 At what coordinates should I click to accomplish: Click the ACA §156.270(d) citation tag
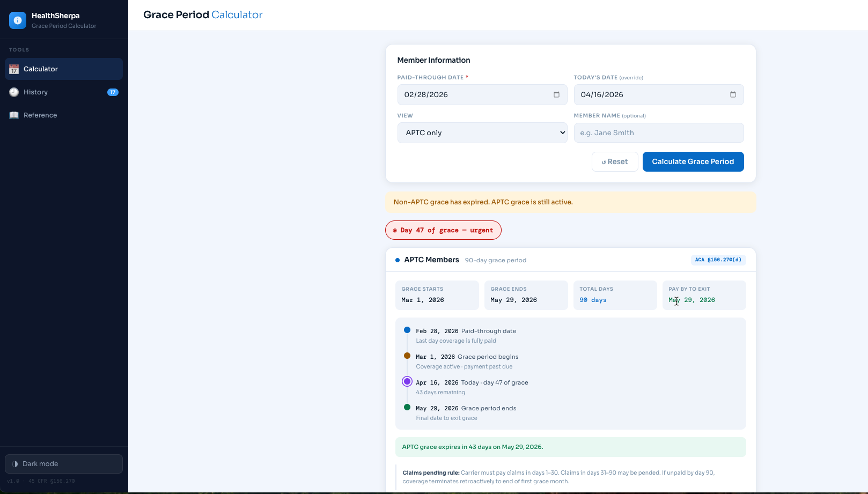tap(718, 260)
